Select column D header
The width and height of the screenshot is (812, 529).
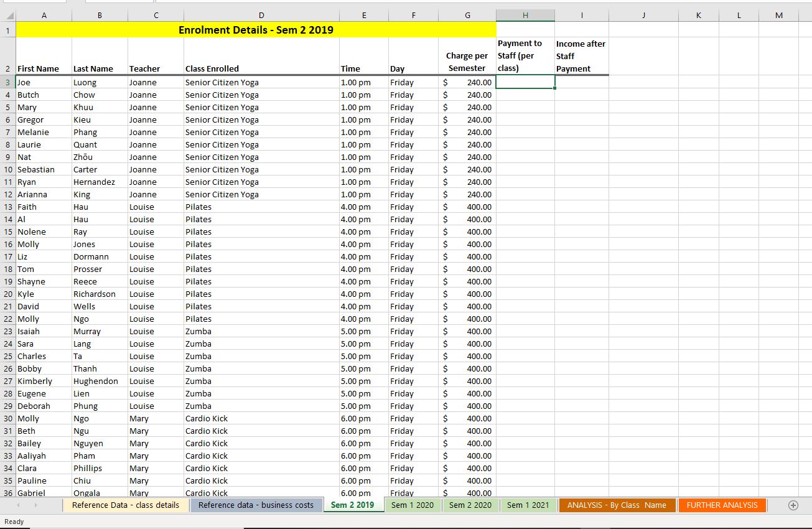[x=261, y=16]
